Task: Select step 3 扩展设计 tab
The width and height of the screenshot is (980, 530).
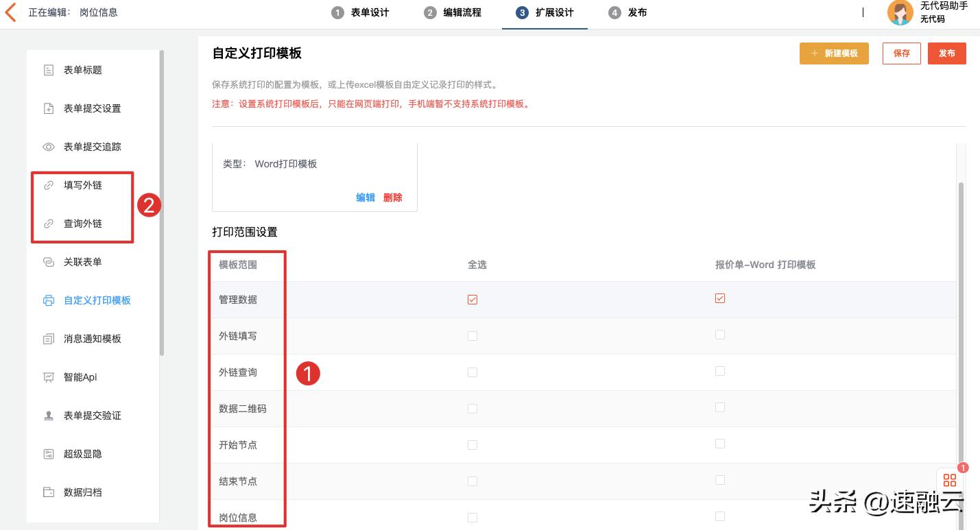Action: coord(545,12)
